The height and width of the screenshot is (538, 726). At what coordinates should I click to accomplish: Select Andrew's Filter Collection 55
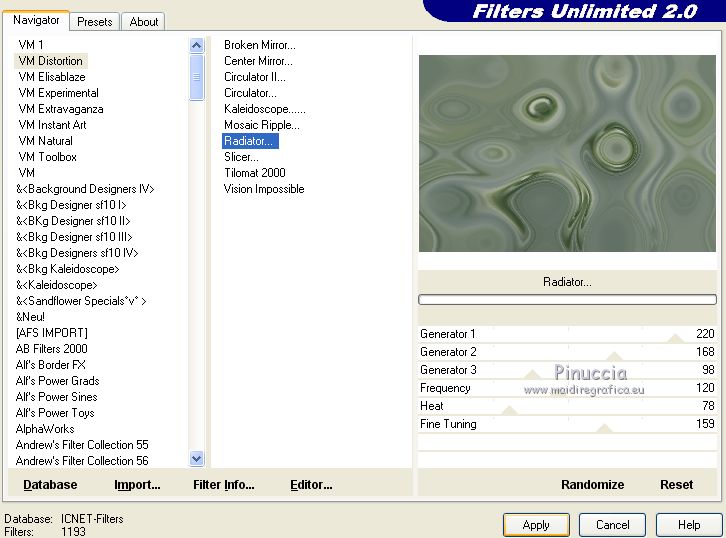[82, 445]
